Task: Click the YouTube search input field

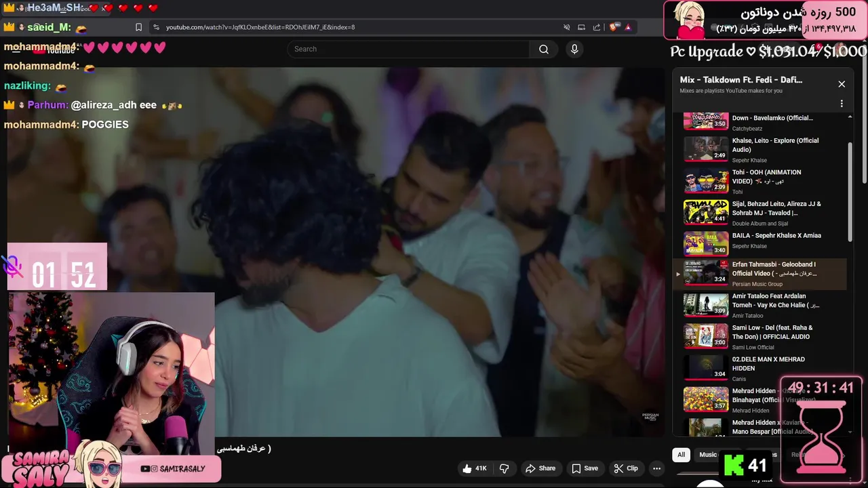Action: tap(408, 49)
